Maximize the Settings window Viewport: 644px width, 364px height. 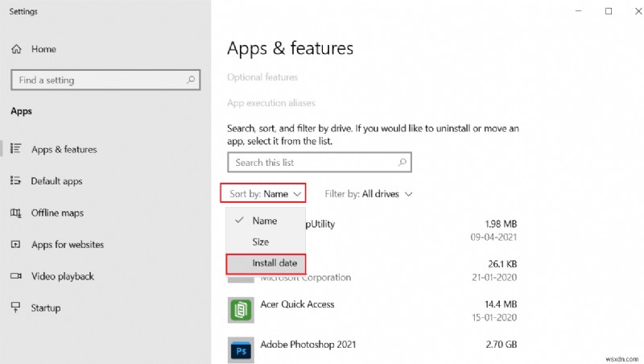tap(608, 11)
